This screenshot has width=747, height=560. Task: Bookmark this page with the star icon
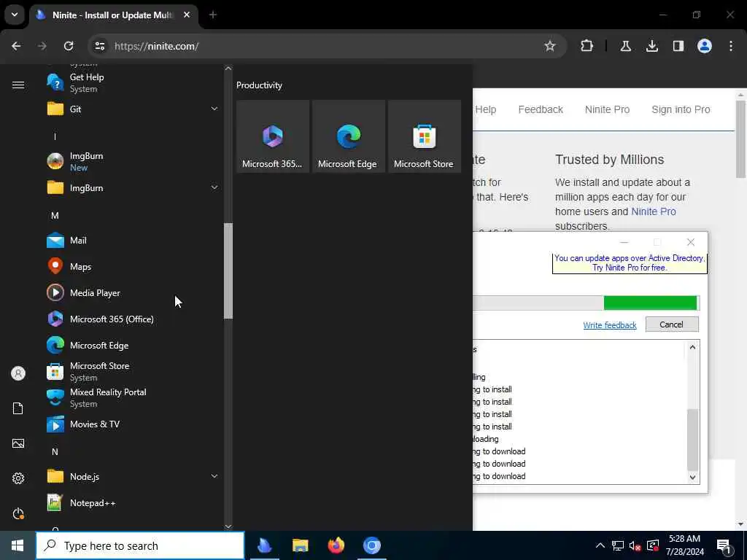(x=550, y=46)
